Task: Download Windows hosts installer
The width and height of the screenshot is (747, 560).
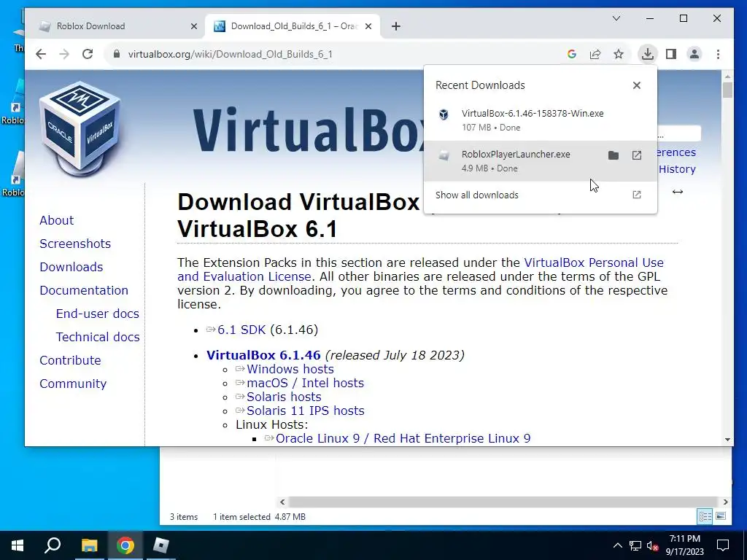Action: tap(290, 369)
